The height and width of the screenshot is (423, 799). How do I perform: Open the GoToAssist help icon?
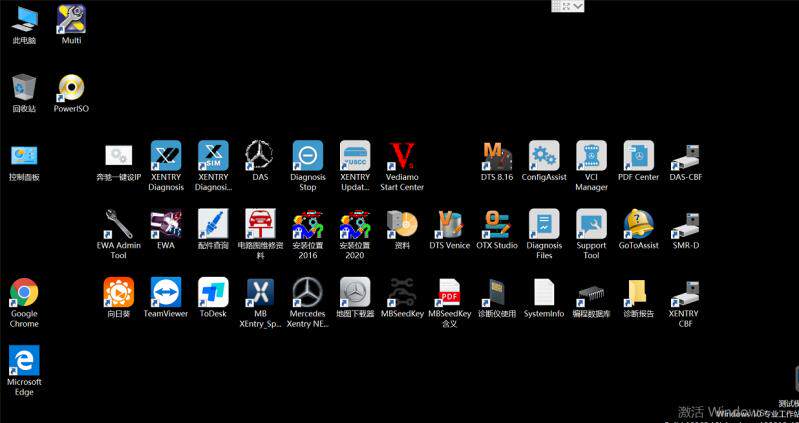[x=639, y=224]
